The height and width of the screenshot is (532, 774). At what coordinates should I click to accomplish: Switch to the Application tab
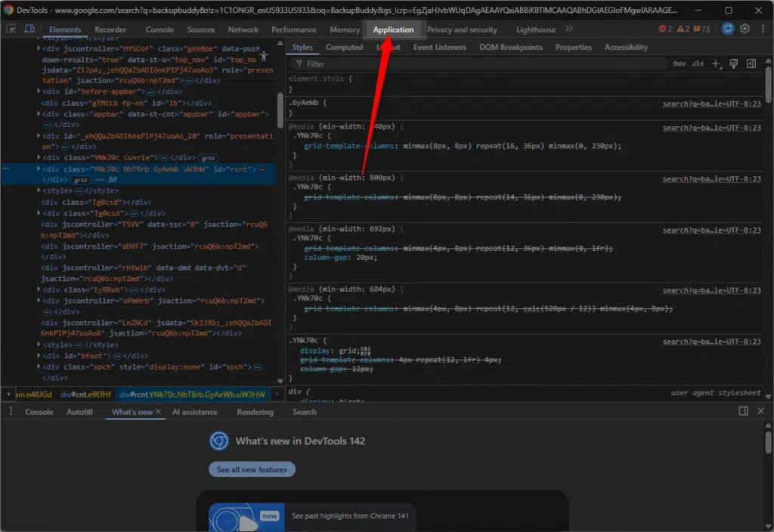(393, 29)
